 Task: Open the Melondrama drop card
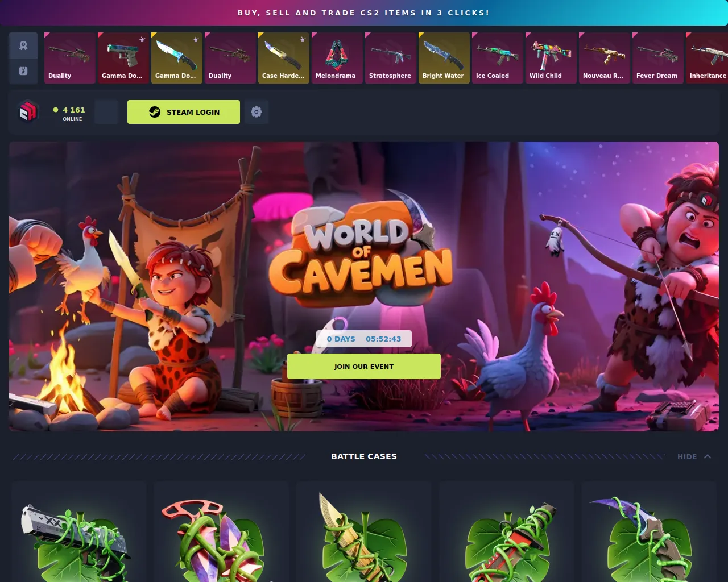click(337, 58)
